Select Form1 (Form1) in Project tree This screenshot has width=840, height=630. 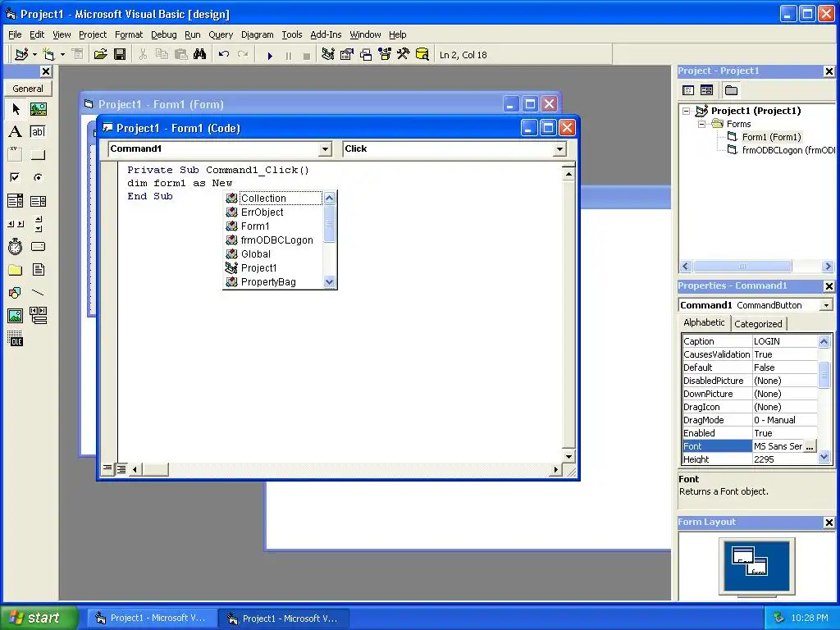(x=771, y=137)
